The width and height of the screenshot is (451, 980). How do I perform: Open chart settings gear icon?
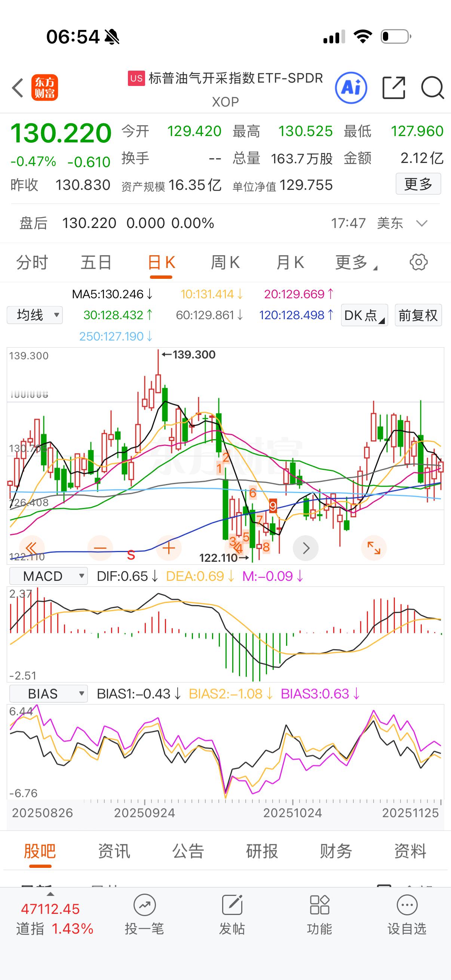(x=418, y=262)
